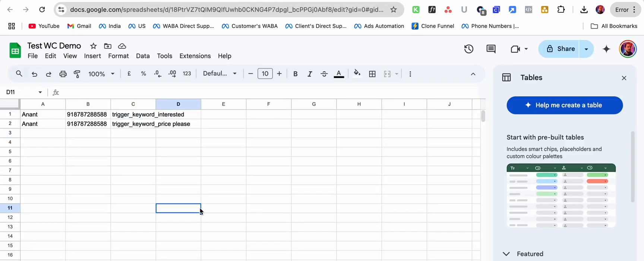Click the browser reload button
The width and height of the screenshot is (644, 261).
pyautogui.click(x=42, y=10)
